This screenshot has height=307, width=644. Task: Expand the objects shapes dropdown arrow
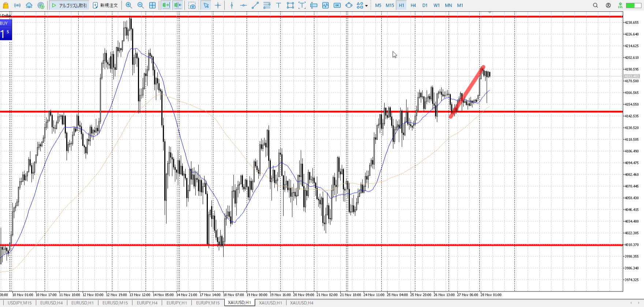pyautogui.click(x=366, y=6)
